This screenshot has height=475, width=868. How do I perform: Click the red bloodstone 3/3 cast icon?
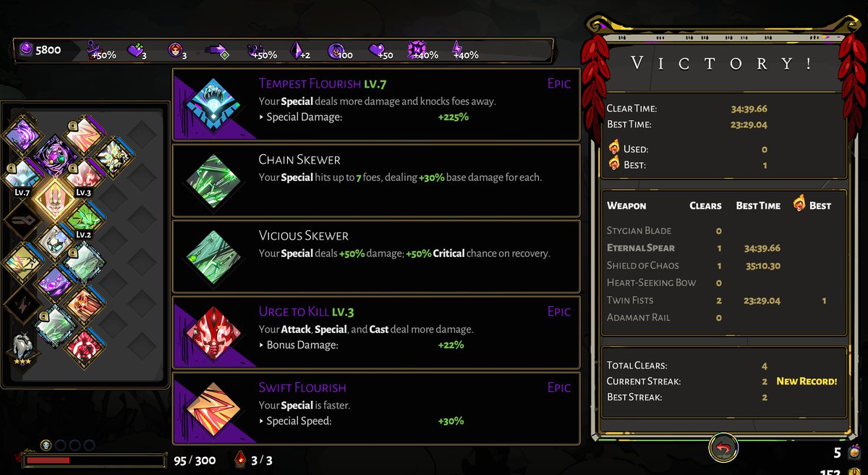241,459
